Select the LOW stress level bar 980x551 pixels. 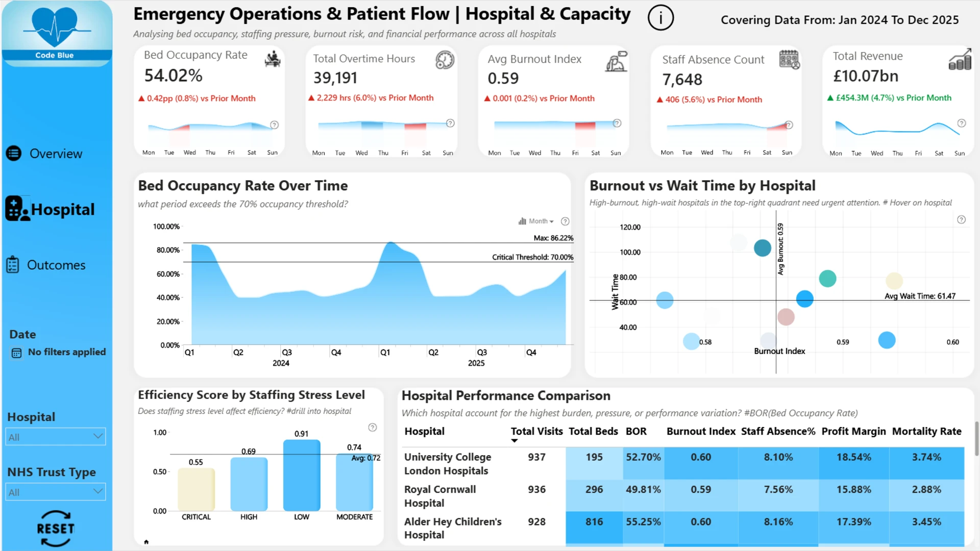302,475
